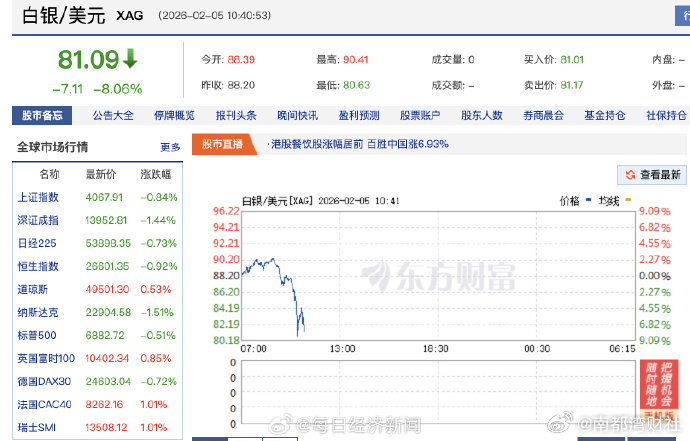Click the 最新价 column header
This screenshot has width=690, height=441.
click(x=101, y=174)
